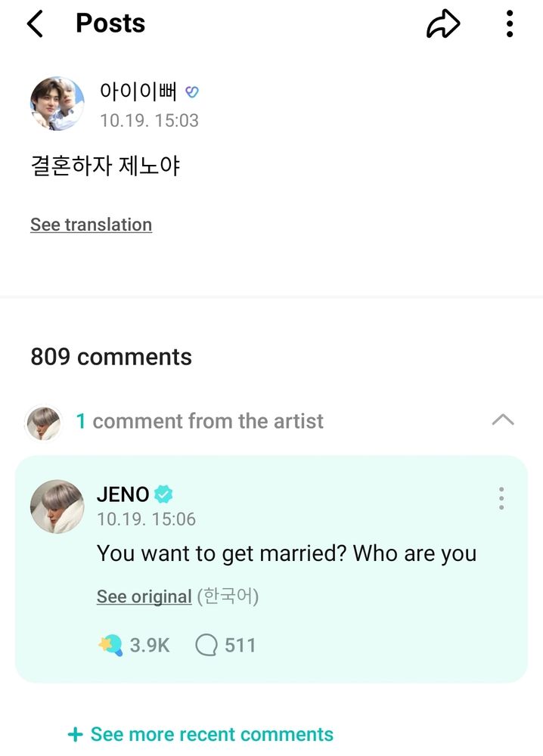543x756 pixels.
Task: Open the top-right three-dot options menu
Action: pyautogui.click(x=509, y=23)
